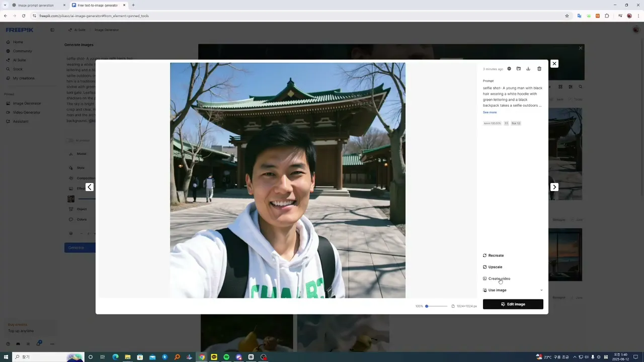
Task: Delete the image with the trash icon
Action: point(539,69)
